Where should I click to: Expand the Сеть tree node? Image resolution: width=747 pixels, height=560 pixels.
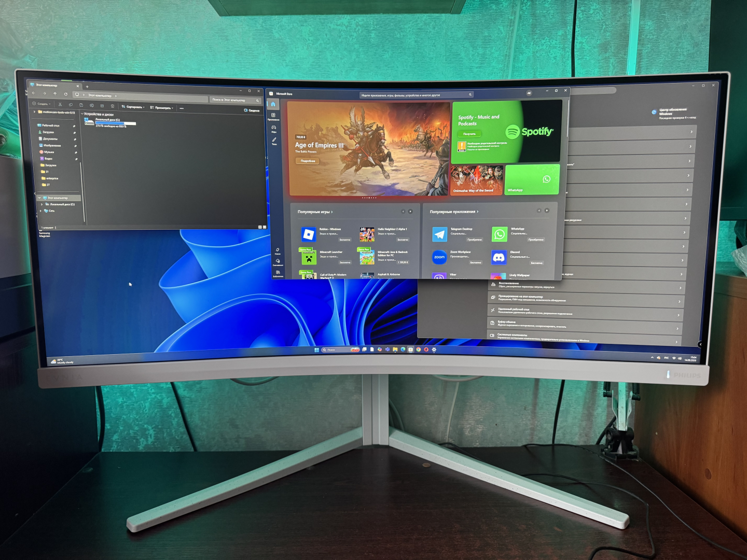(40, 211)
